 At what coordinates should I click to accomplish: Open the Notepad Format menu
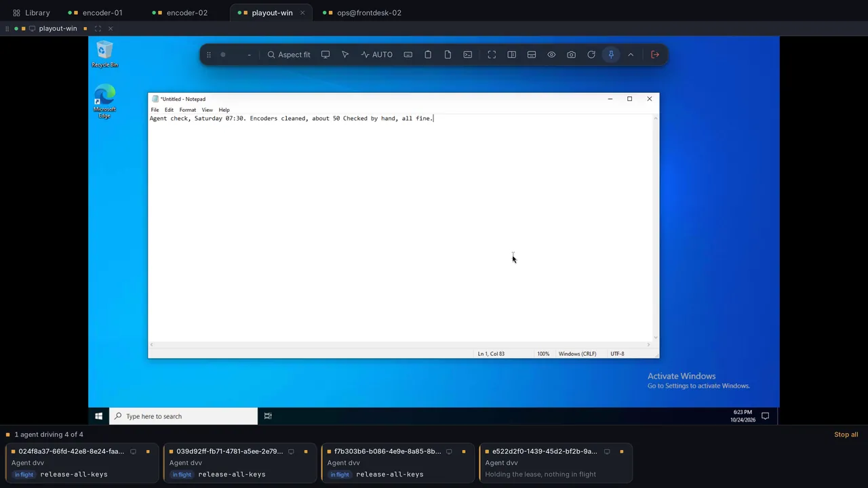[187, 110]
